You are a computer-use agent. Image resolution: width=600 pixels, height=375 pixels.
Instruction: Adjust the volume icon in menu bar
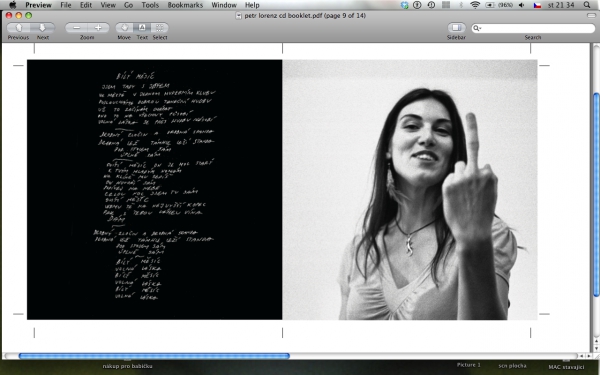click(522, 5)
